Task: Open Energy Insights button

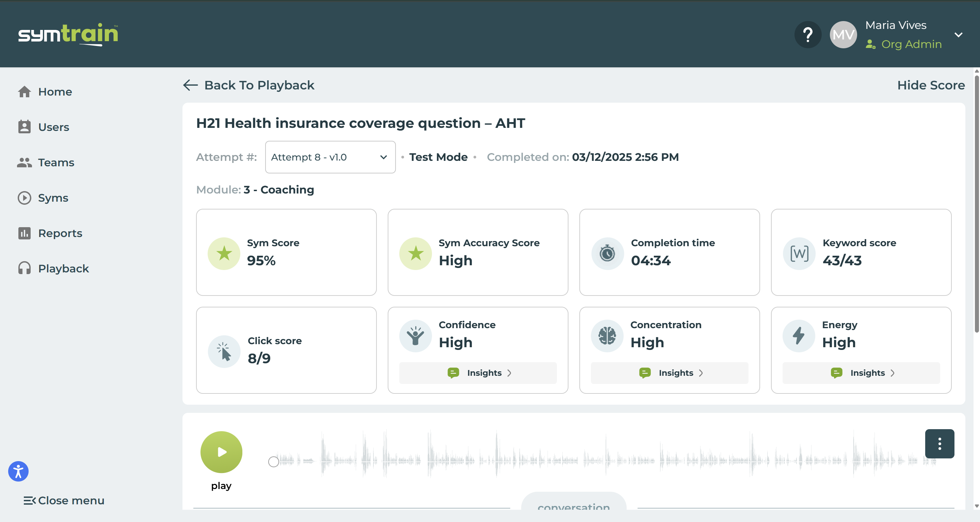Action: pos(861,373)
